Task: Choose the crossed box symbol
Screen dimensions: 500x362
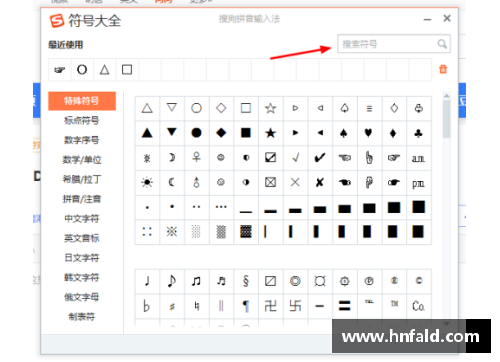Action: click(270, 182)
